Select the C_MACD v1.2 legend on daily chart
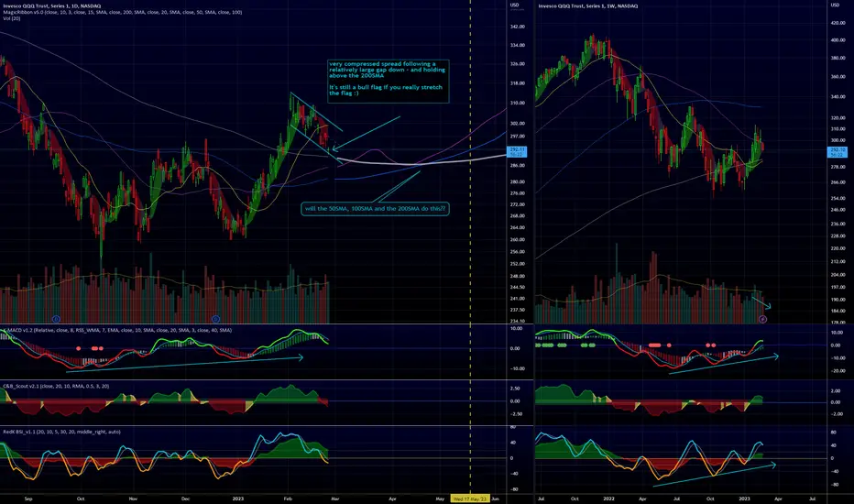854x504 pixels. pos(117,330)
